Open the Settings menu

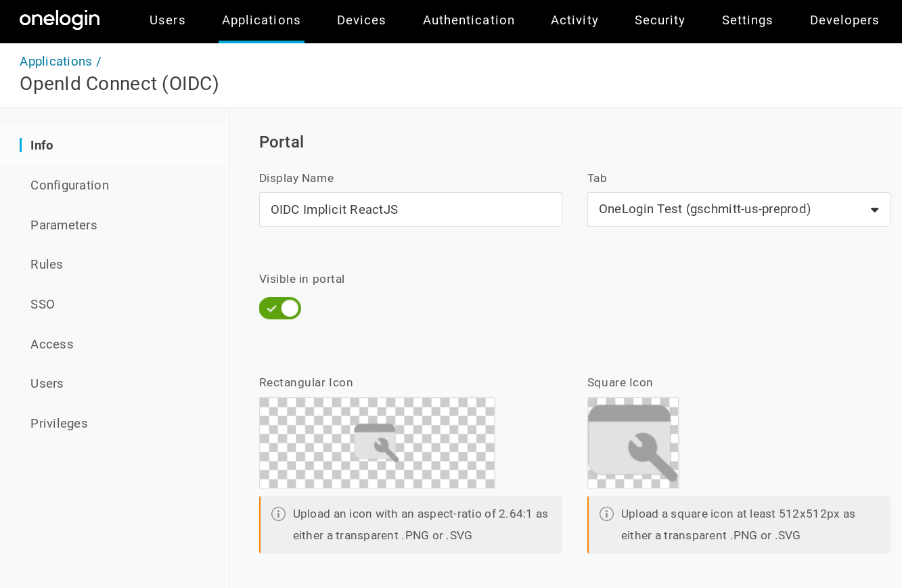747,20
